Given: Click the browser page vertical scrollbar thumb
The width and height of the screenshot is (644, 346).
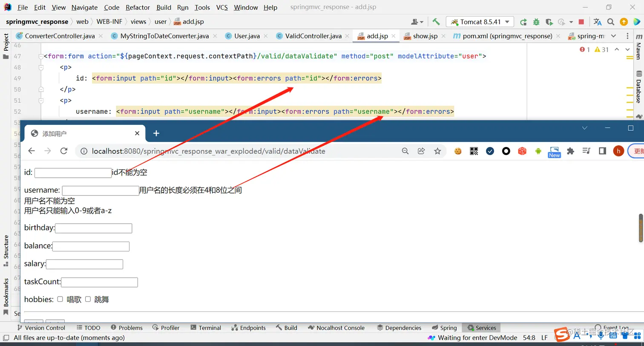Looking at the screenshot, I should pos(641,228).
